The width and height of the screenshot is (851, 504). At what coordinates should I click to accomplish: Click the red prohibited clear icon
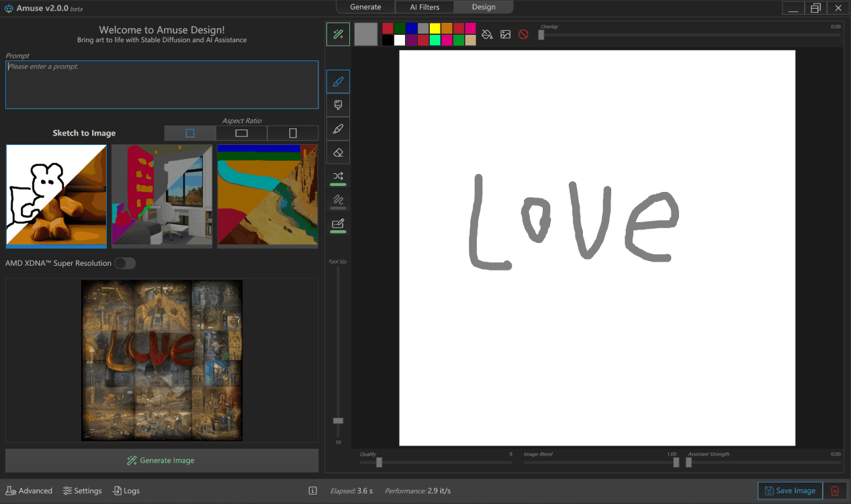pos(523,34)
